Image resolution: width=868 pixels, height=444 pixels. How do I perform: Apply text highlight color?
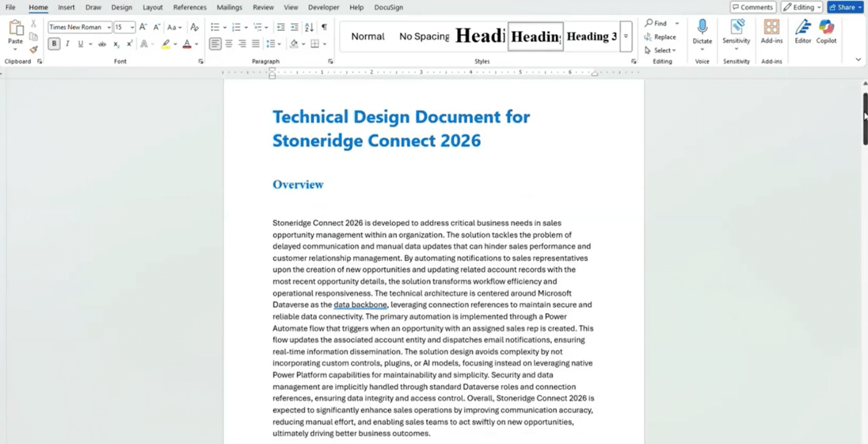pyautogui.click(x=165, y=44)
